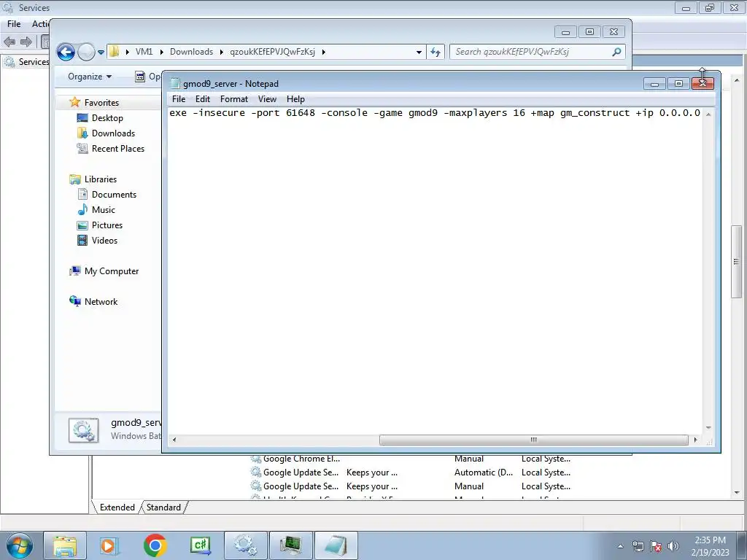
Task: Click the taskbar clock showing 2:35 PM
Action: (710, 546)
